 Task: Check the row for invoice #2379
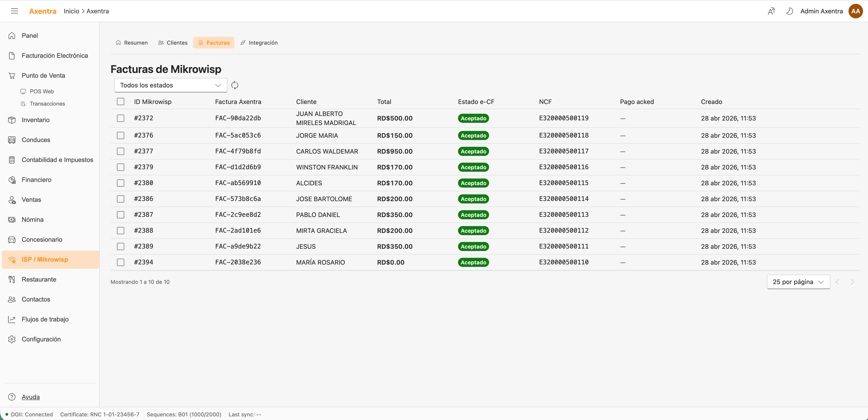(x=121, y=167)
